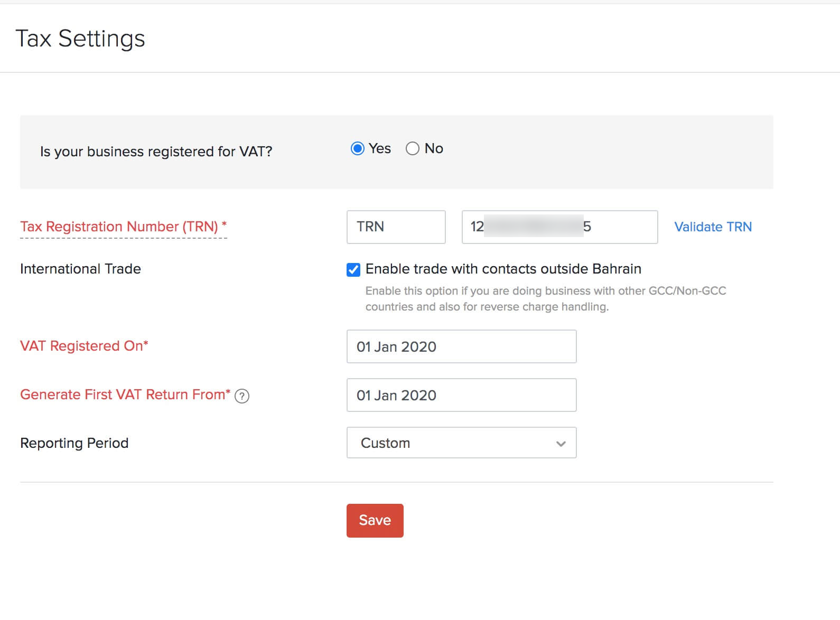Click the Generate First VAT Return From label

[x=125, y=394]
